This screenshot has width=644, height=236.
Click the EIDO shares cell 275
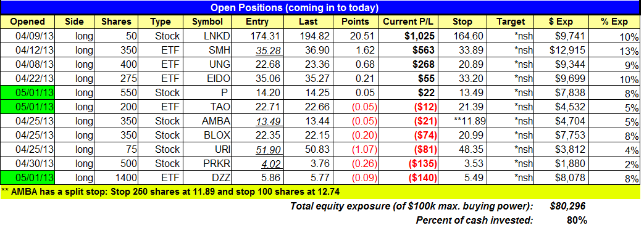pos(120,78)
